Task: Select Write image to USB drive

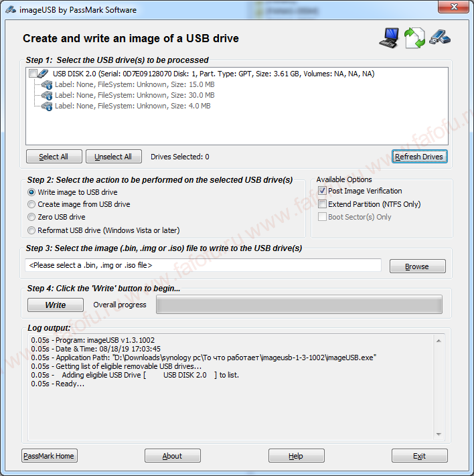Action: click(x=31, y=192)
